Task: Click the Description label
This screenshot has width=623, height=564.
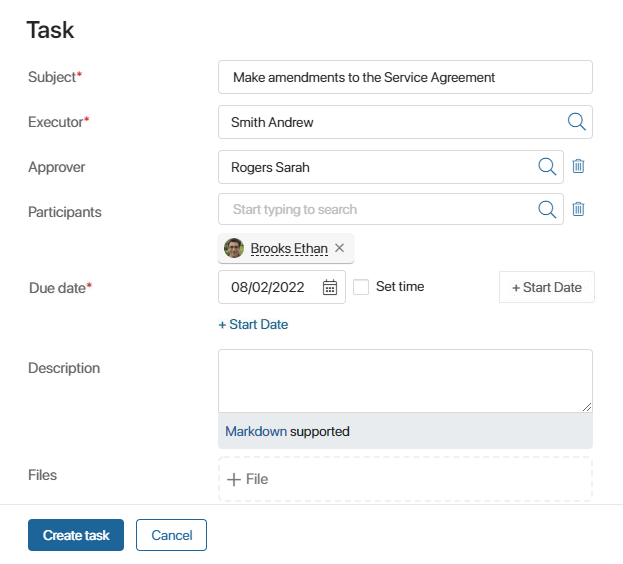Action: (64, 368)
